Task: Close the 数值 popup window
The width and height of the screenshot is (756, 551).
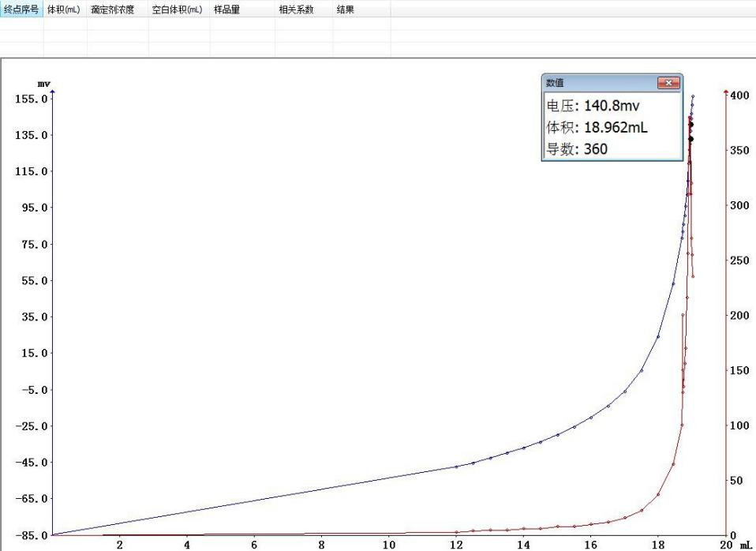Action: coord(668,83)
